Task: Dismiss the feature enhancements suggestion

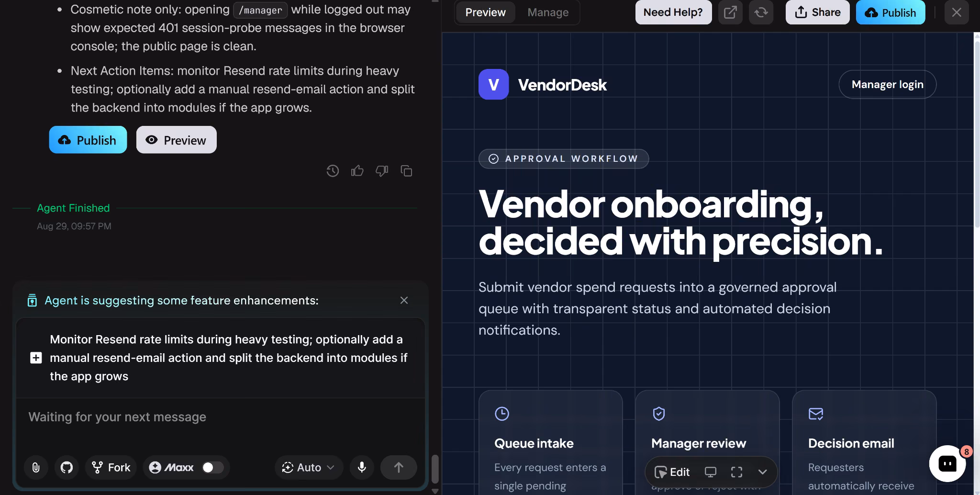Action: pos(404,300)
